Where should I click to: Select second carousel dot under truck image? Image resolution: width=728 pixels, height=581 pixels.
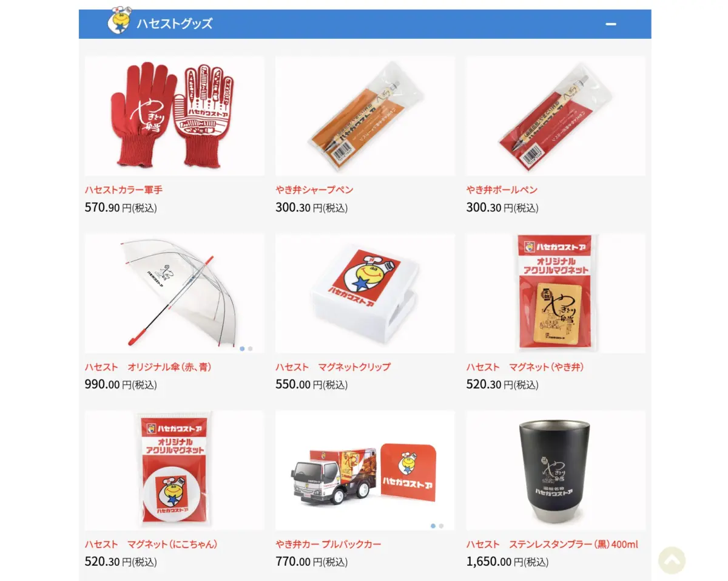click(x=441, y=526)
